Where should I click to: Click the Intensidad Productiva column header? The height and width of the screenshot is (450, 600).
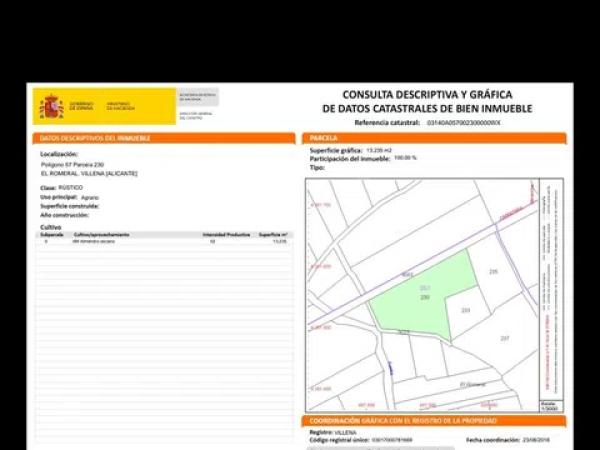227,234
